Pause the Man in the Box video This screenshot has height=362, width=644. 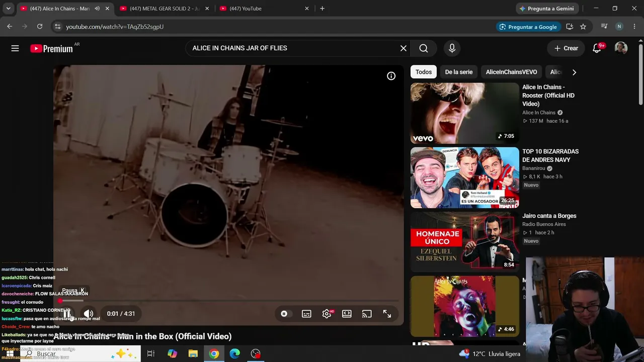click(x=67, y=314)
